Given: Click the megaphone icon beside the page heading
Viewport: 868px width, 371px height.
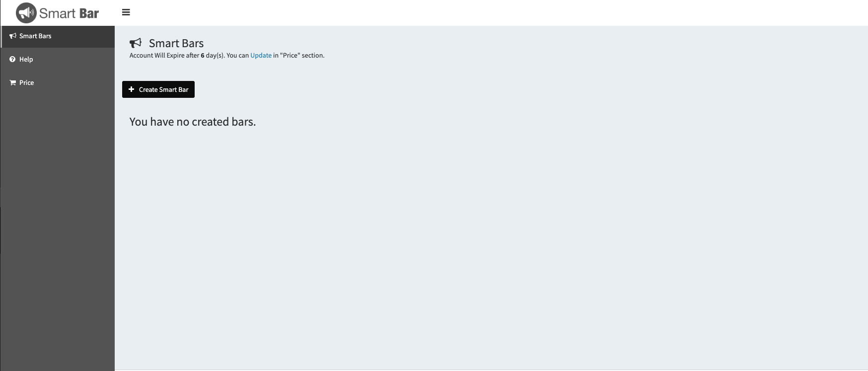Looking at the screenshot, I should point(136,44).
